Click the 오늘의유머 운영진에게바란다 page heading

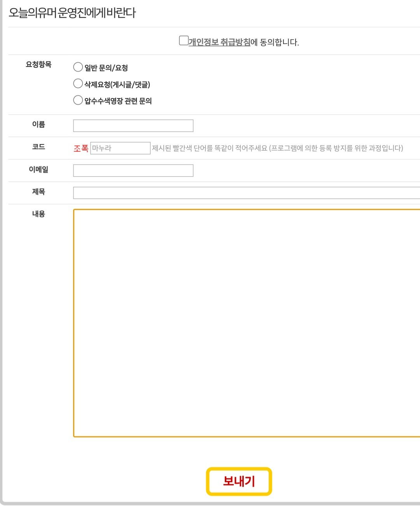pos(72,13)
